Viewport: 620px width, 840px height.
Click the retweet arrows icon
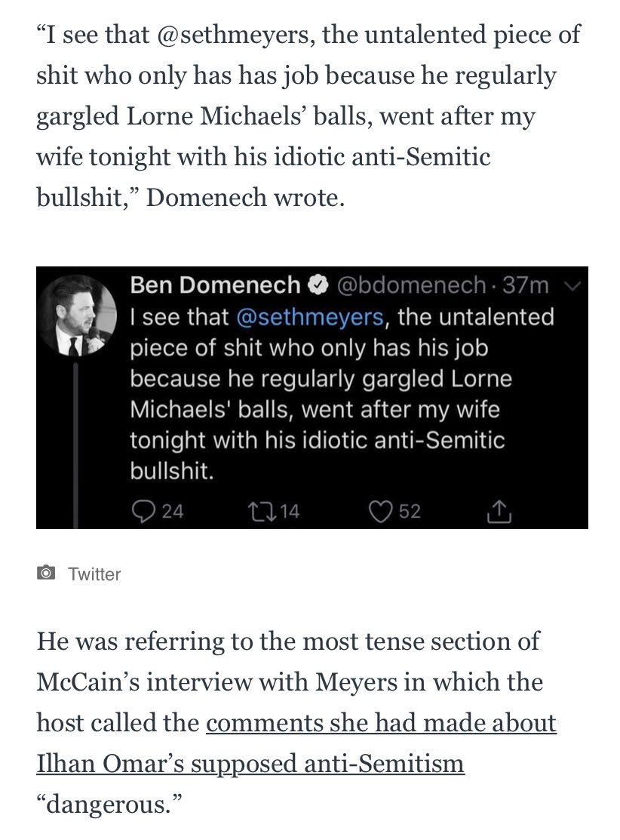[x=262, y=511]
